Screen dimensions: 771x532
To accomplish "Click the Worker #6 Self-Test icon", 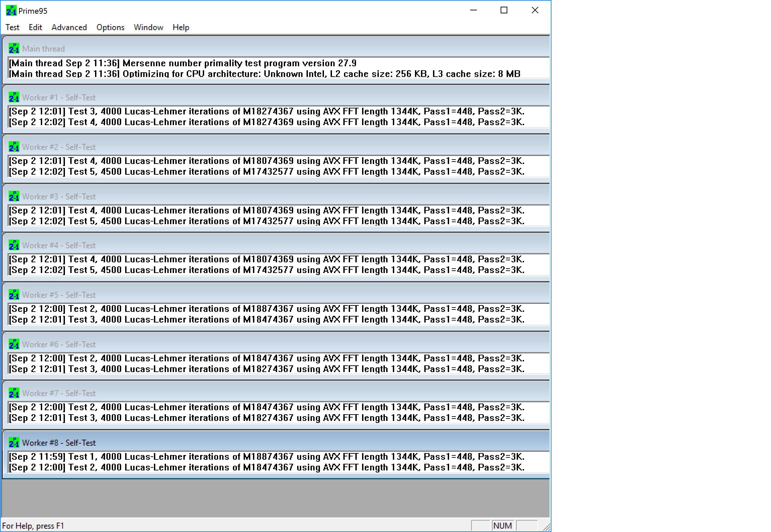I will coord(14,344).
